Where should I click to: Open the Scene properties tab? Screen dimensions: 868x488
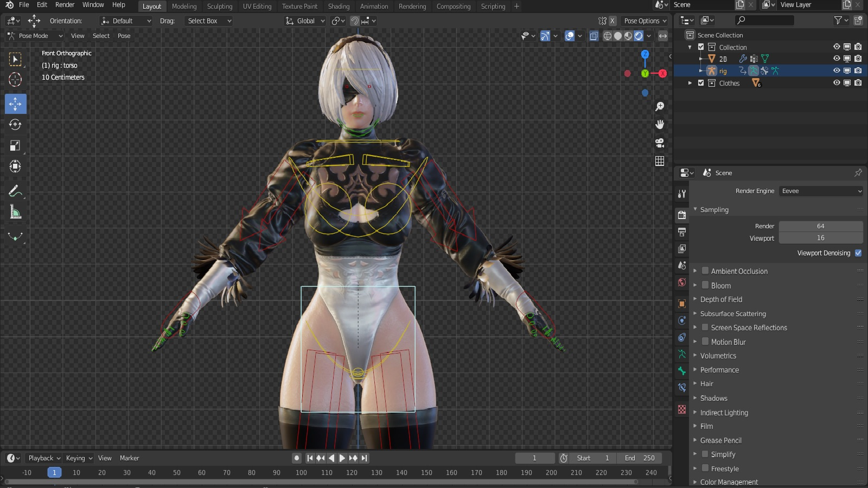click(682, 265)
